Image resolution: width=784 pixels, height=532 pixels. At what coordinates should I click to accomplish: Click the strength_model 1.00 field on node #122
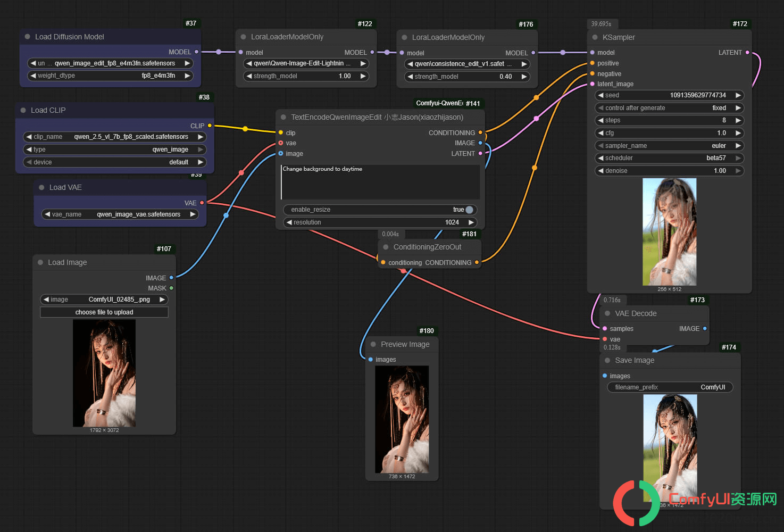click(306, 76)
